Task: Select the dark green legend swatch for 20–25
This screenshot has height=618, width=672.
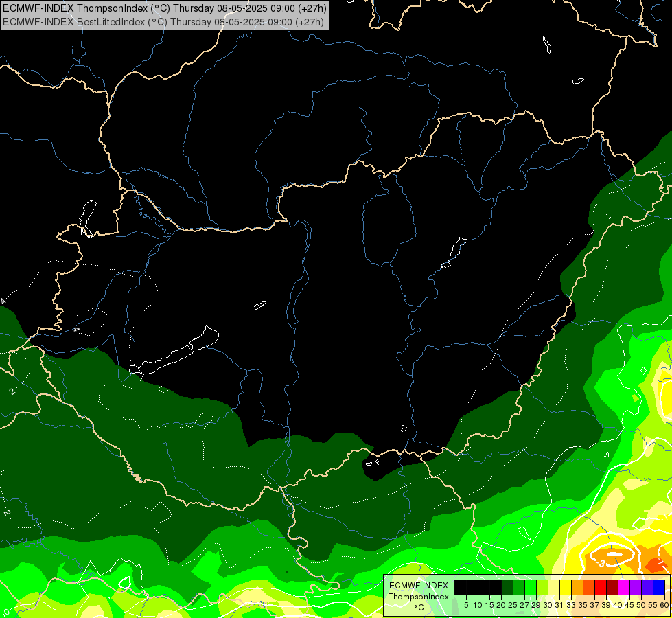Action: [507, 587]
